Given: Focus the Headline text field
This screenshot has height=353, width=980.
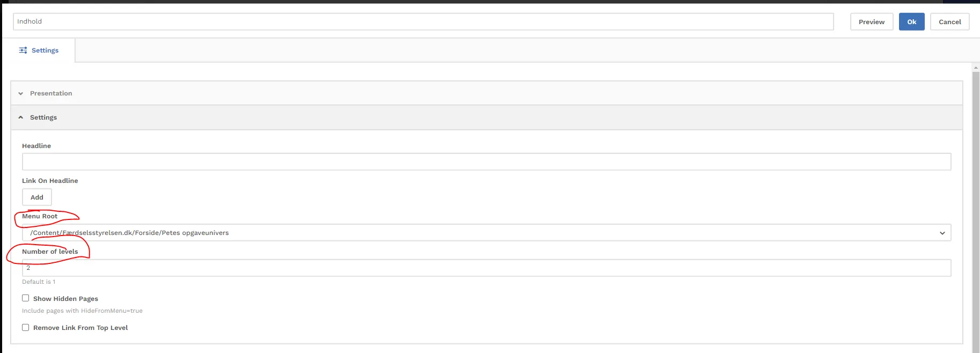Looking at the screenshot, I should [x=486, y=162].
